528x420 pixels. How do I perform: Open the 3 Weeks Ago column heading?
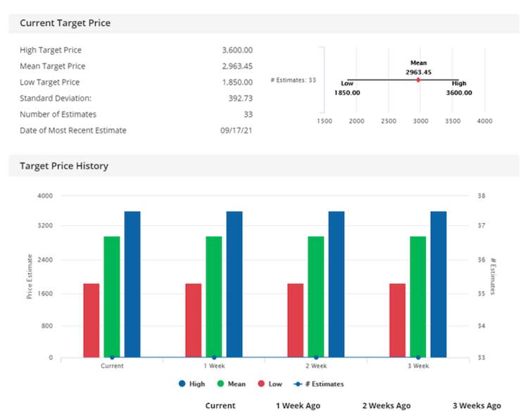477,406
